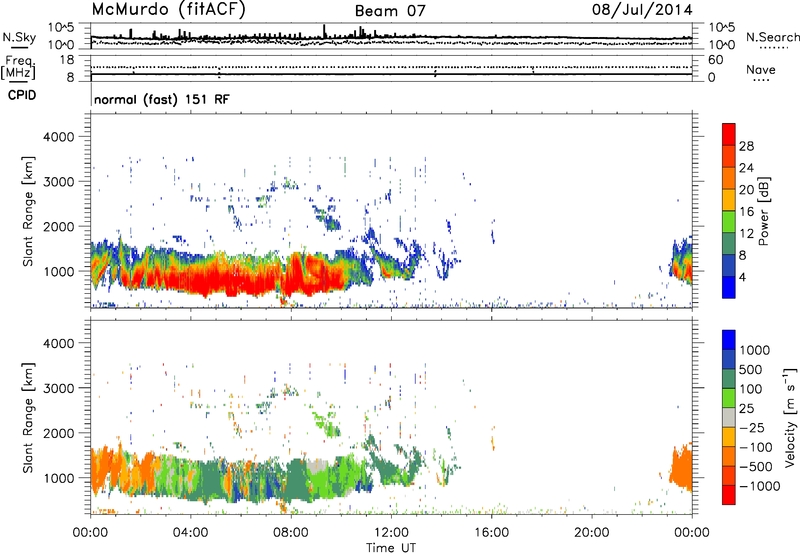The image size is (800, 554).
Task: Select the N.Sky axis label
Action: (x=19, y=37)
